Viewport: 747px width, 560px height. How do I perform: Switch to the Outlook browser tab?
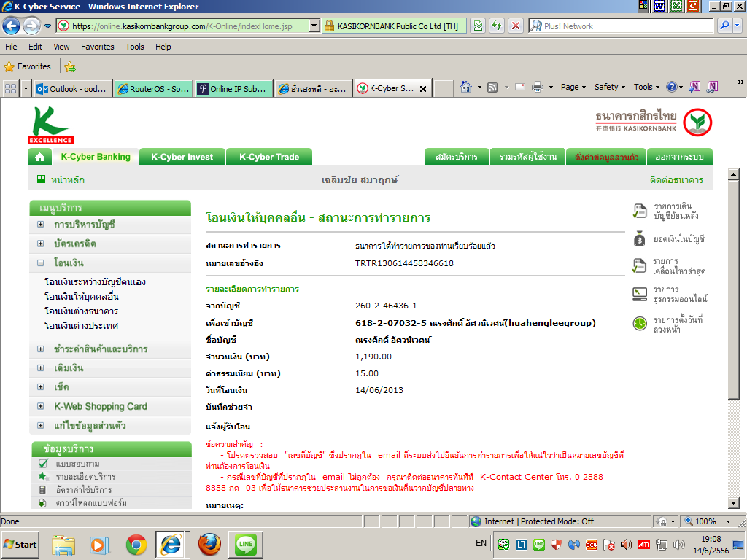coord(72,88)
